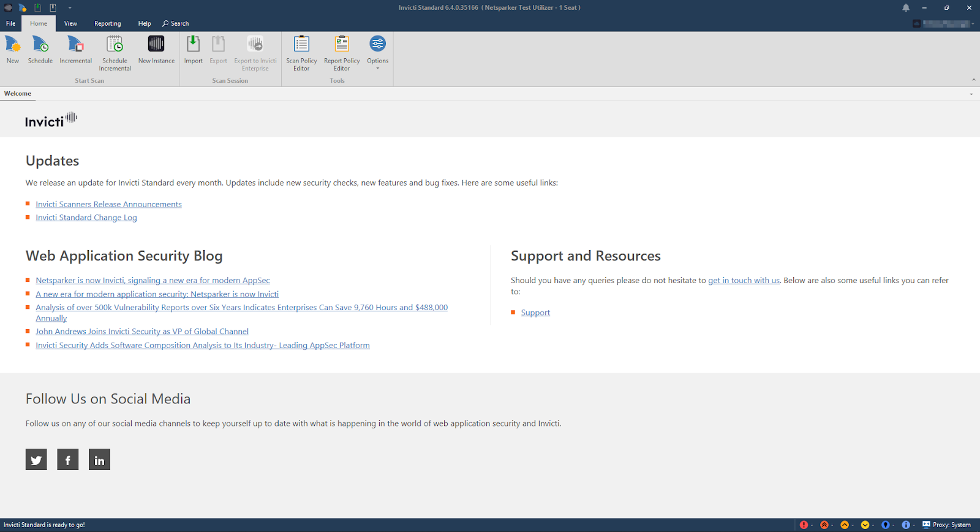Screen dimensions: 980x532
Task: Click the information severity status icon
Action: click(x=906, y=525)
